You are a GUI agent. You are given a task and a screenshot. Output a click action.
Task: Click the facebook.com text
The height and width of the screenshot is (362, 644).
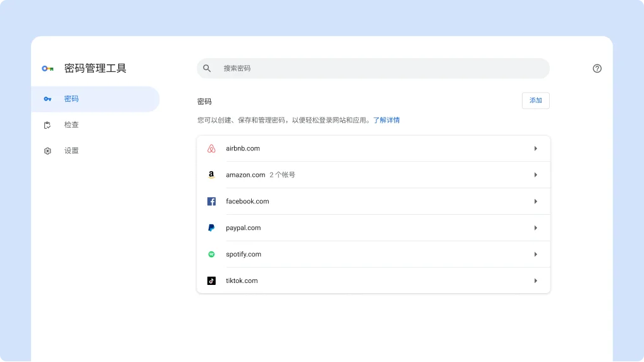pos(247,202)
